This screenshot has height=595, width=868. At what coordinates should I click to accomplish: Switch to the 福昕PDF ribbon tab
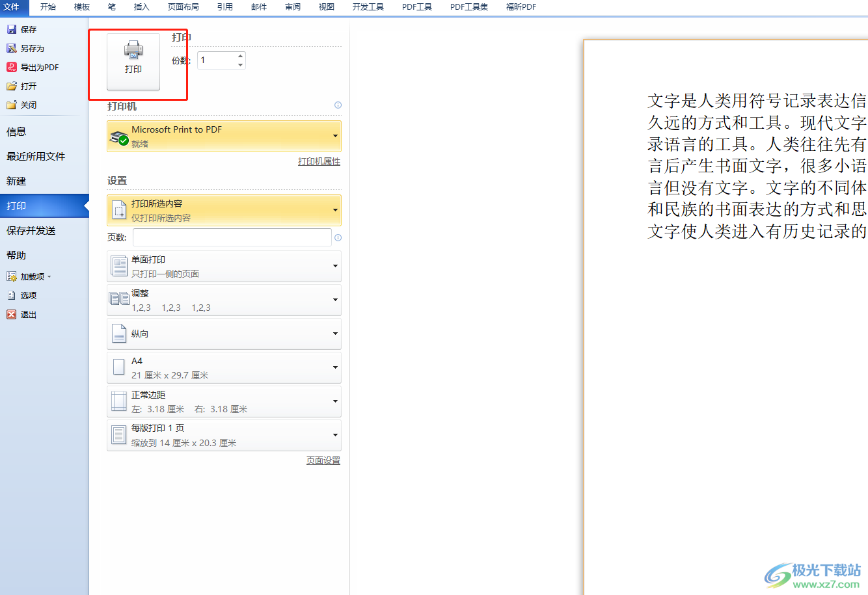click(521, 7)
